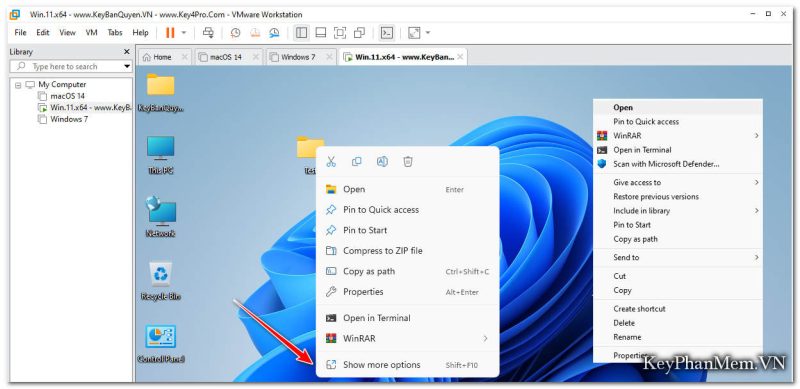The image size is (800, 389).
Task: Choose Compress to ZIP file
Action: 407,251
